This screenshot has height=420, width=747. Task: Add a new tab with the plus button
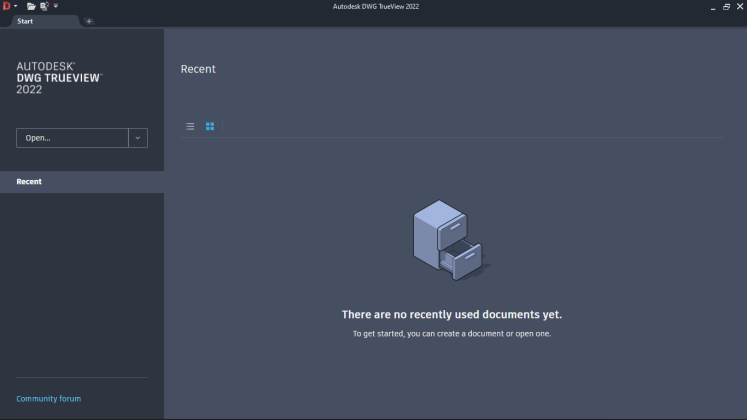pos(89,21)
